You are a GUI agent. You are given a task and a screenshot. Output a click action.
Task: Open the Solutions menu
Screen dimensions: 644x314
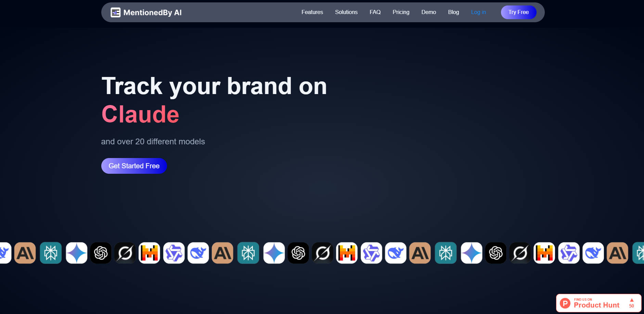[x=346, y=12]
